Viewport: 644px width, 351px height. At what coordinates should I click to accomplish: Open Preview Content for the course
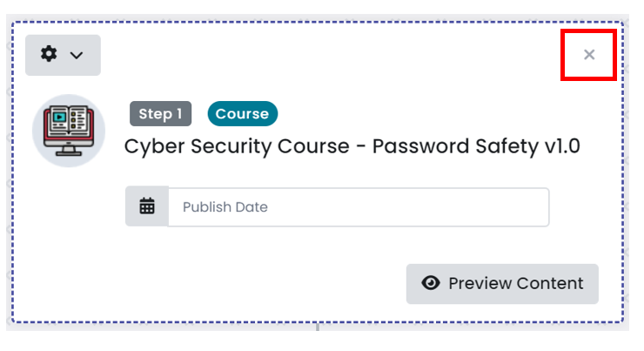click(x=502, y=284)
